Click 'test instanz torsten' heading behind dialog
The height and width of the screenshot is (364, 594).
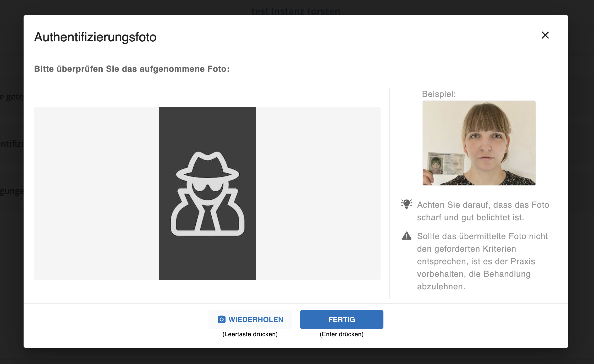pyautogui.click(x=296, y=11)
